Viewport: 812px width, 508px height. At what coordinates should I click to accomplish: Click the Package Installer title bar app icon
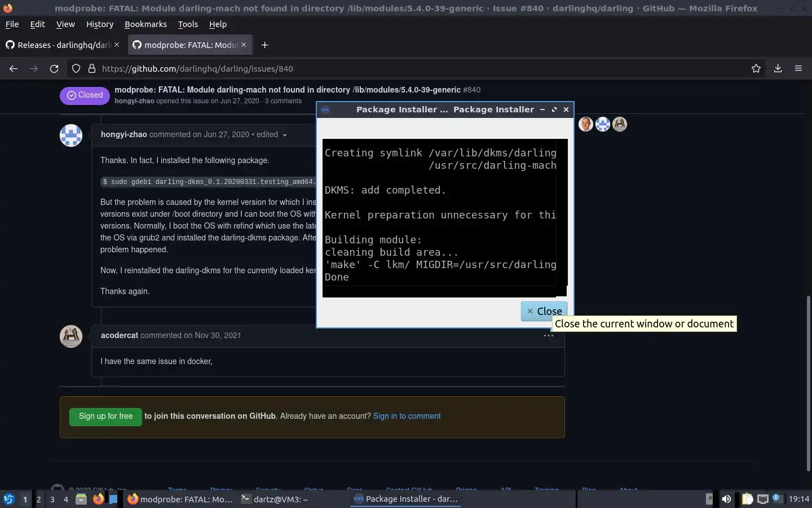(x=325, y=110)
